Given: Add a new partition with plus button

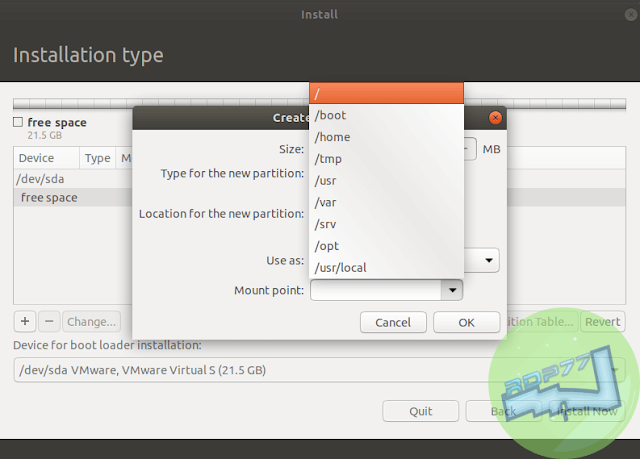Looking at the screenshot, I should (x=25, y=322).
